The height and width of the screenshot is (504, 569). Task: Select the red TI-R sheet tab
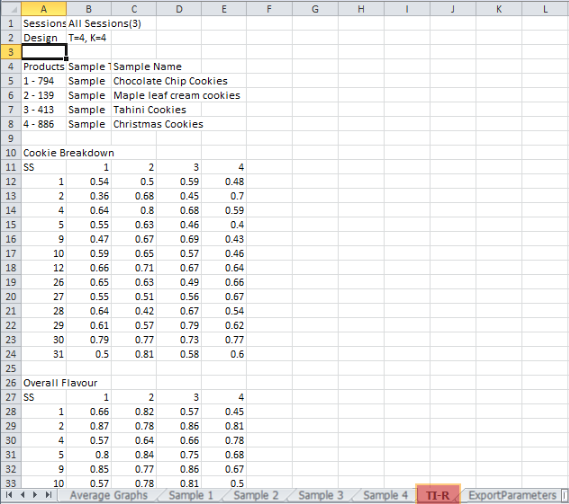[438, 495]
